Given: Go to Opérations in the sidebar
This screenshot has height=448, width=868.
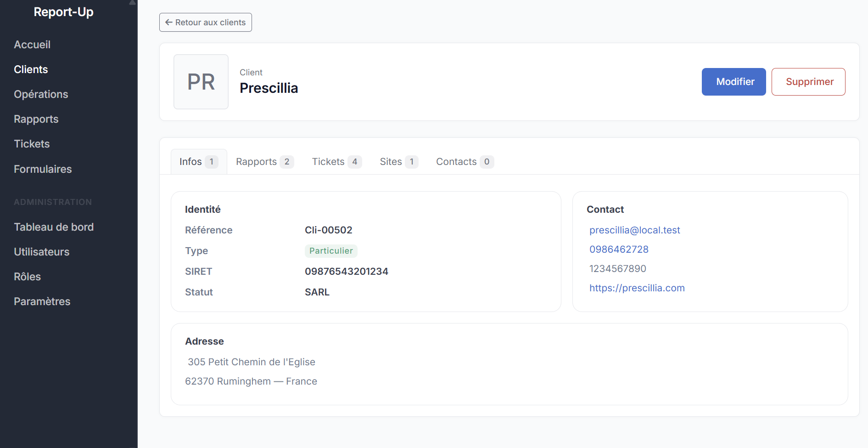Looking at the screenshot, I should tap(41, 94).
